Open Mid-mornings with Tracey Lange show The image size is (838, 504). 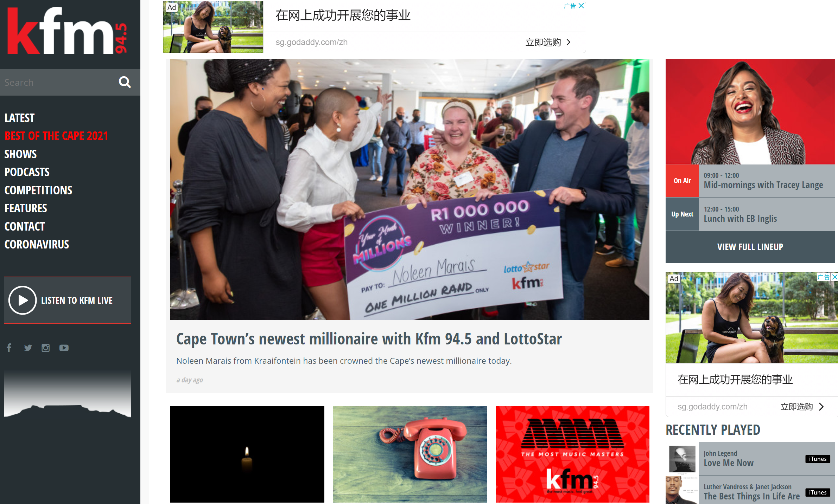[x=763, y=185]
